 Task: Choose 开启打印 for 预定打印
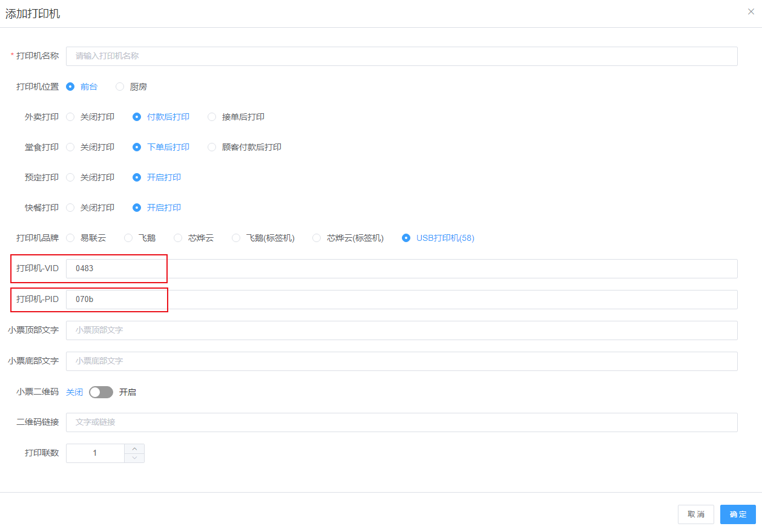coord(157,177)
